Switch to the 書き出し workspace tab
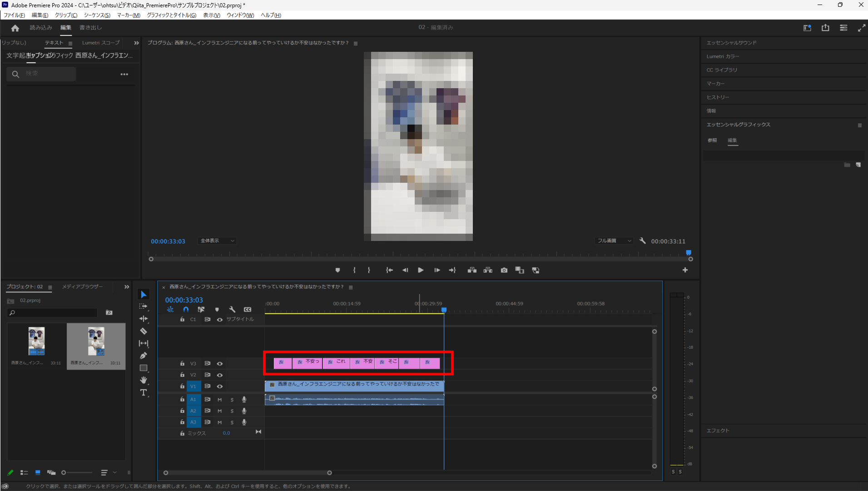Screen dimensions: 868x491 (91, 28)
